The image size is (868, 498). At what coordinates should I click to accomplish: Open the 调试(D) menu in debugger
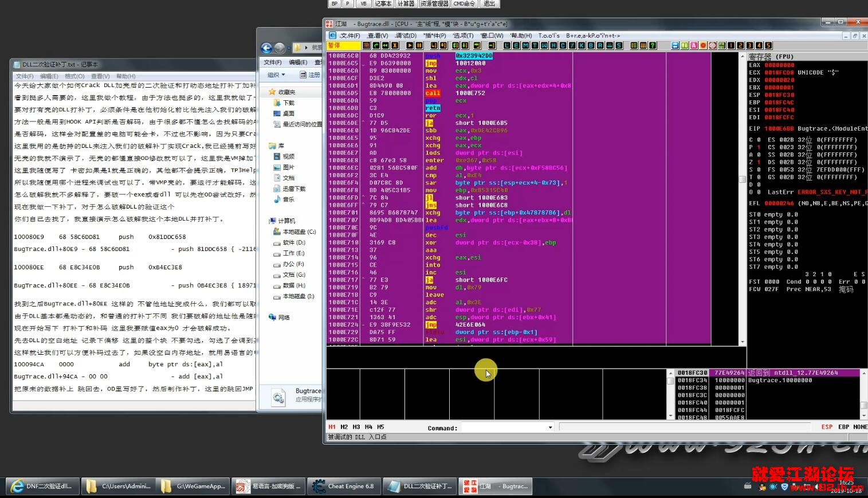coord(406,36)
